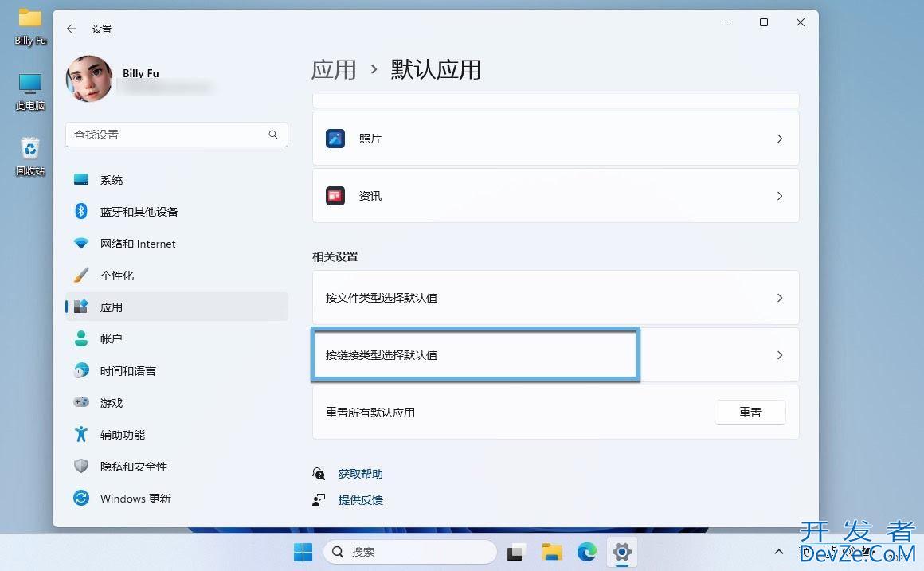Show hidden tray icons arrow

pos(778,552)
